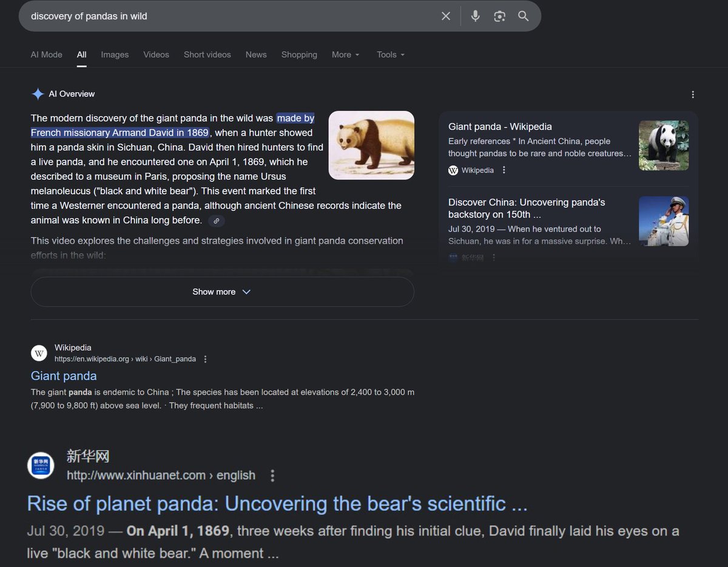Click highlighted text 'French missionary Armand David in 1869'
Image resolution: width=728 pixels, height=567 pixels.
(x=120, y=133)
